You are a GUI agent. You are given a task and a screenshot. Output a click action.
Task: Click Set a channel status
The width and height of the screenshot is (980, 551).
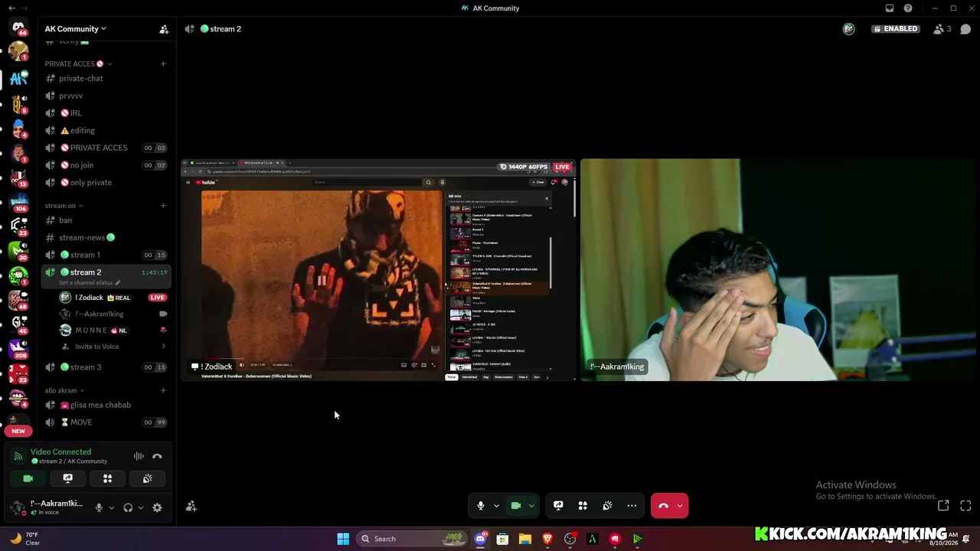coord(89,283)
